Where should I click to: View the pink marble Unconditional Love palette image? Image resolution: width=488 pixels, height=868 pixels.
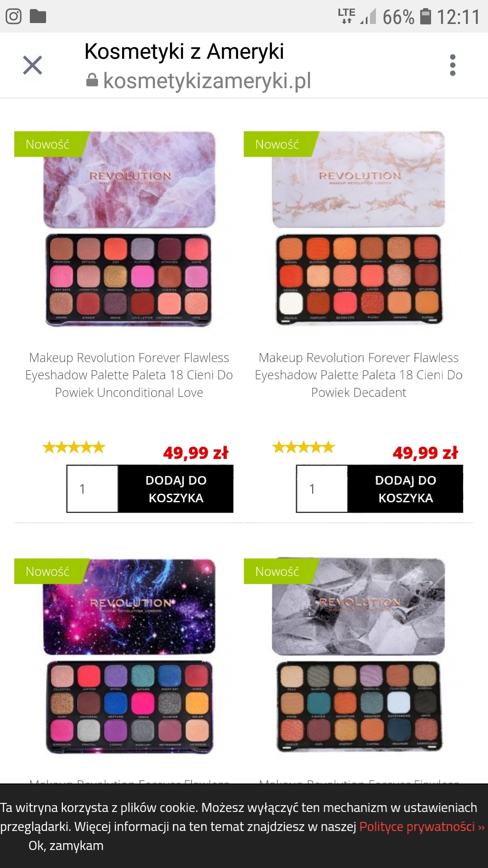[x=129, y=229]
